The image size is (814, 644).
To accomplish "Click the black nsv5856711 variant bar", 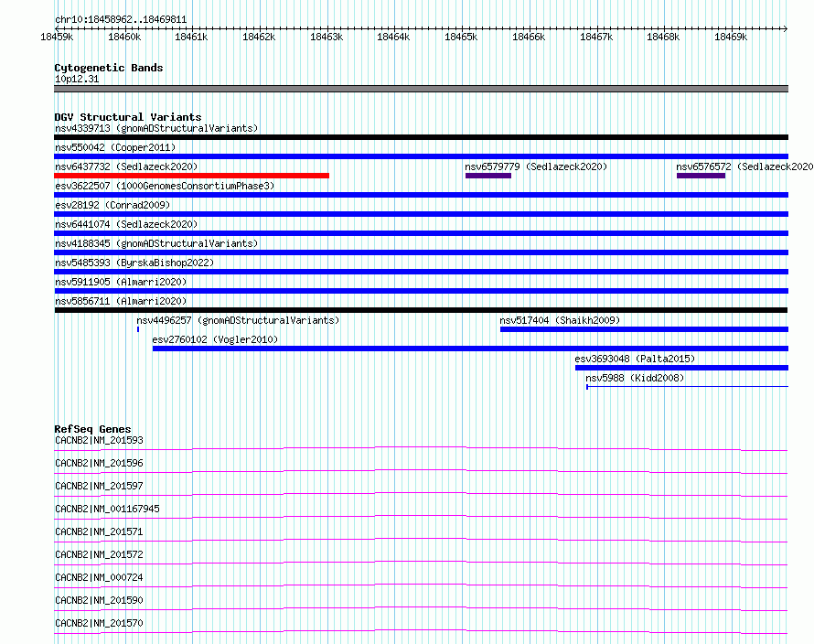I will (x=421, y=310).
